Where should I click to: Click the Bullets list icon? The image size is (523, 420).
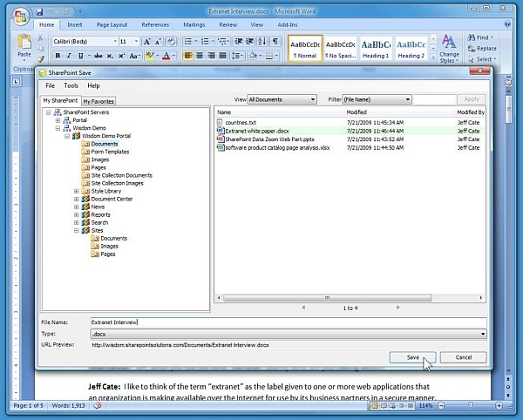click(x=188, y=41)
